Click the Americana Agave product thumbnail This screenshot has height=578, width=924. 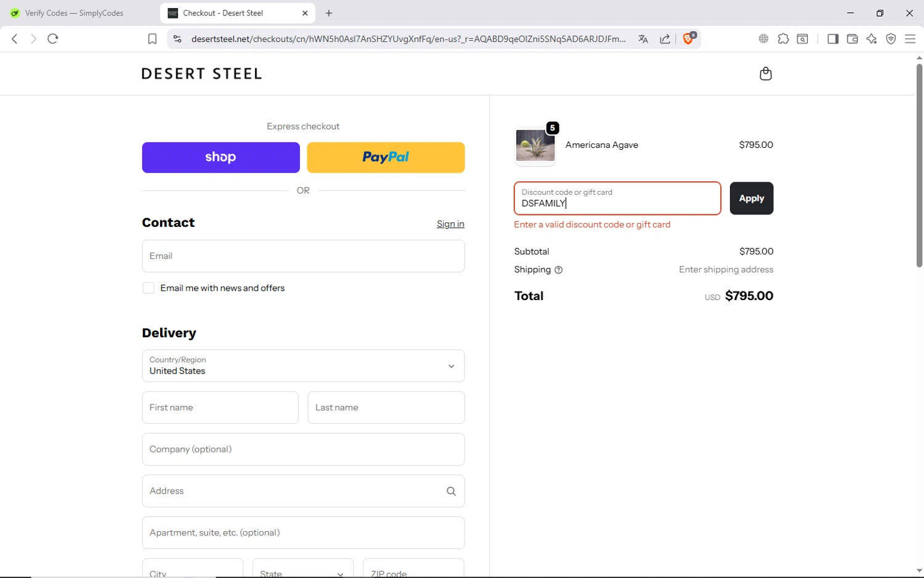tap(535, 145)
